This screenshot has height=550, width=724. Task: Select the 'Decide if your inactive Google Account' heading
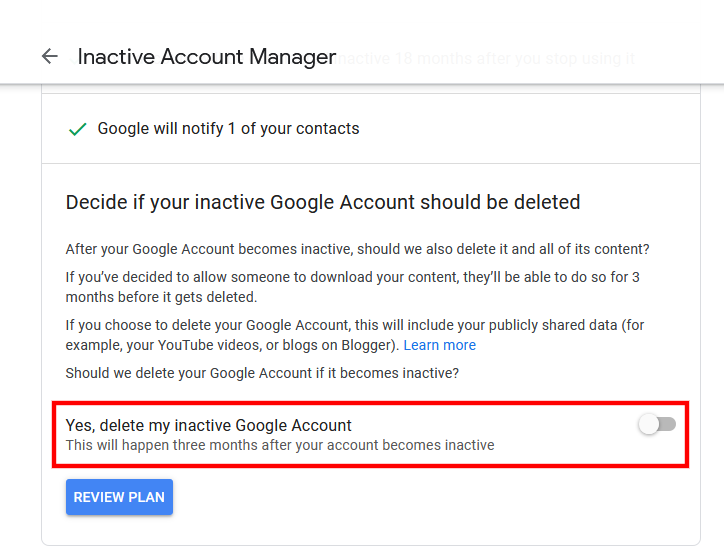point(323,202)
